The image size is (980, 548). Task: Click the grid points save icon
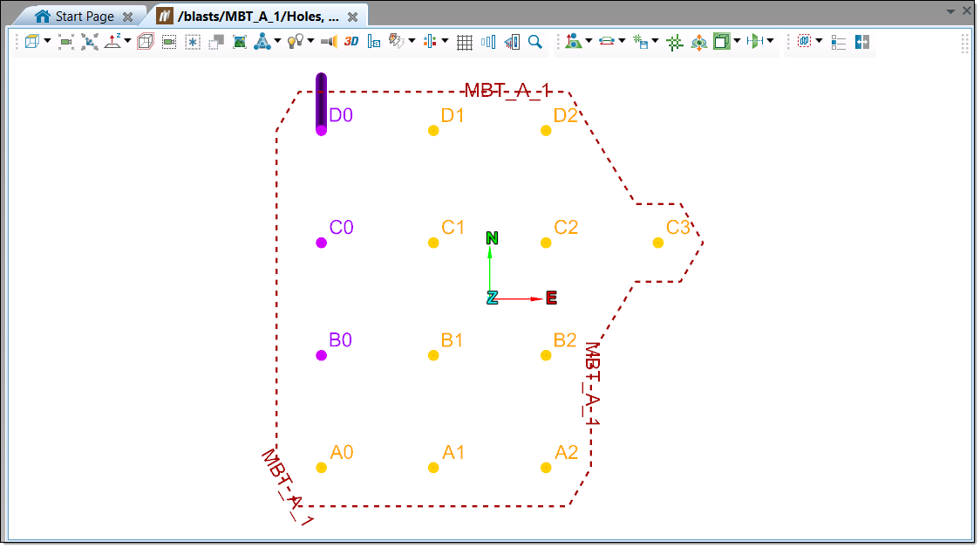pyautogui.click(x=640, y=42)
